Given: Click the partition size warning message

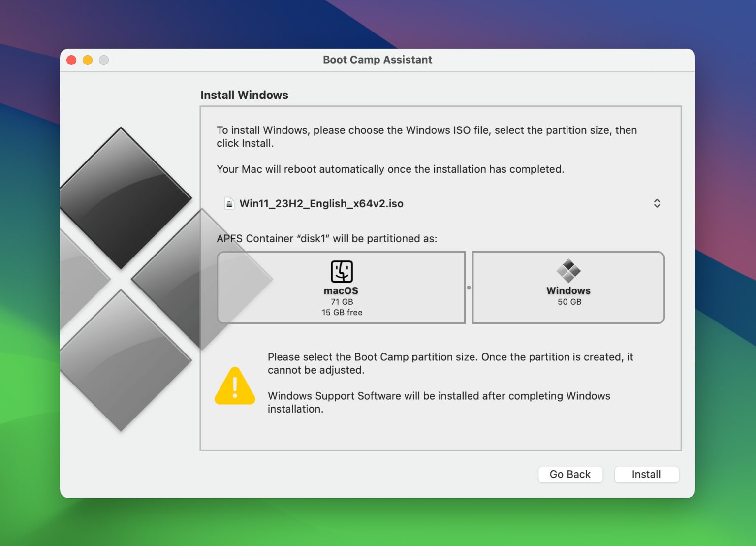Looking at the screenshot, I should pyautogui.click(x=450, y=363).
